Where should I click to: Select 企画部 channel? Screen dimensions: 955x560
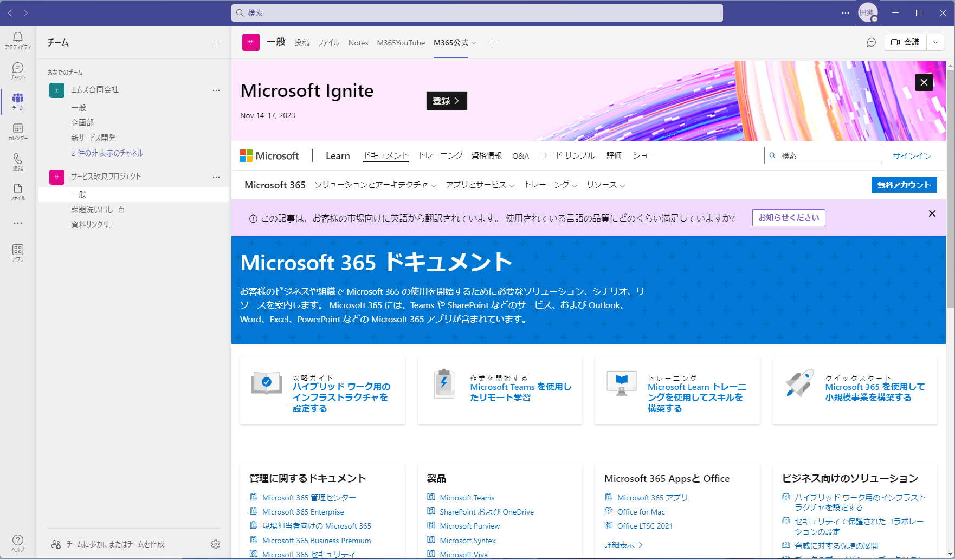point(82,123)
